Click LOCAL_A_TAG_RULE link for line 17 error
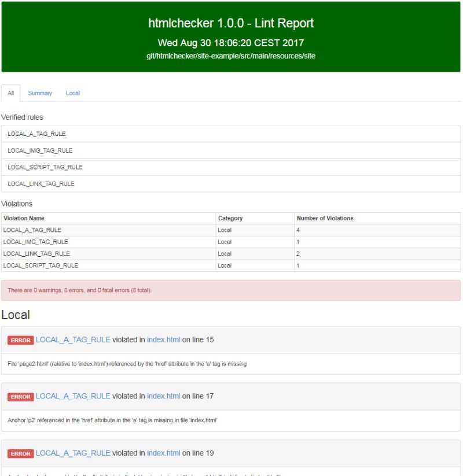Screen dimensions: 463x476 coord(73,397)
